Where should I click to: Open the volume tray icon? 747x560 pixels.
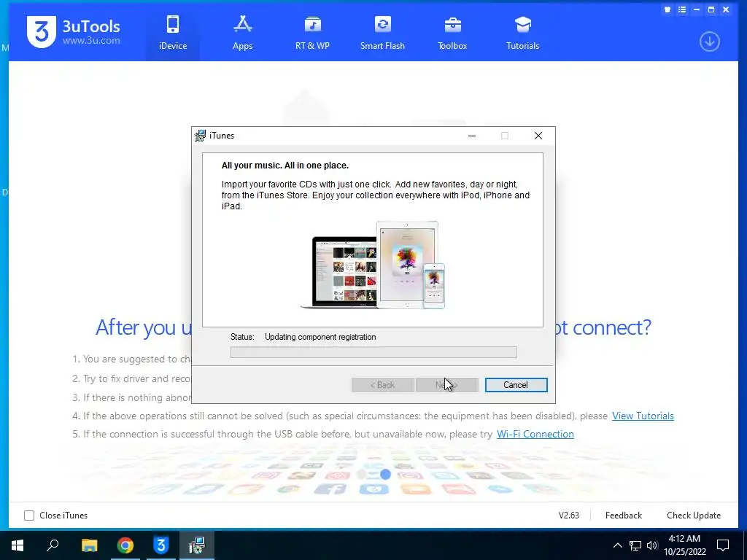pos(652,545)
